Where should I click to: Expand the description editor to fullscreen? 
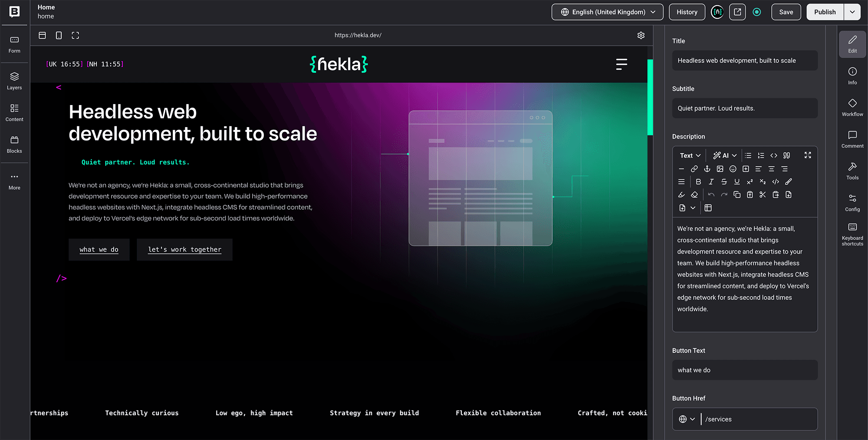tap(808, 155)
